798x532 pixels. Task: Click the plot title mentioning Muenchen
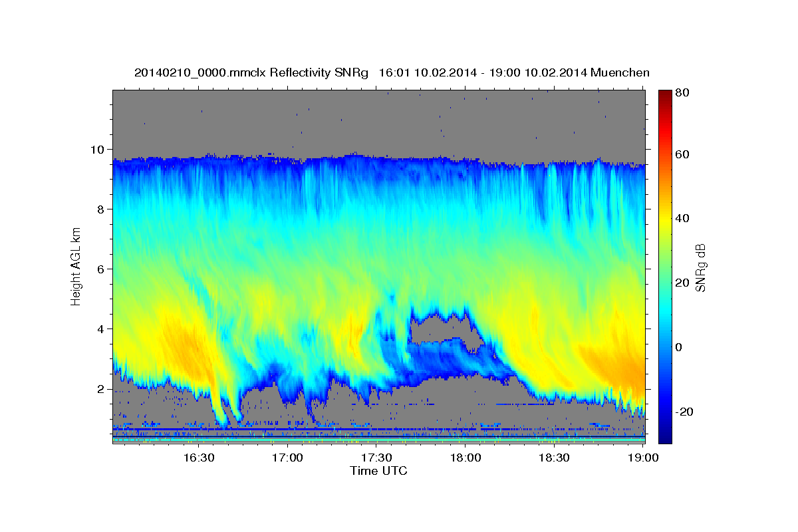pos(392,72)
